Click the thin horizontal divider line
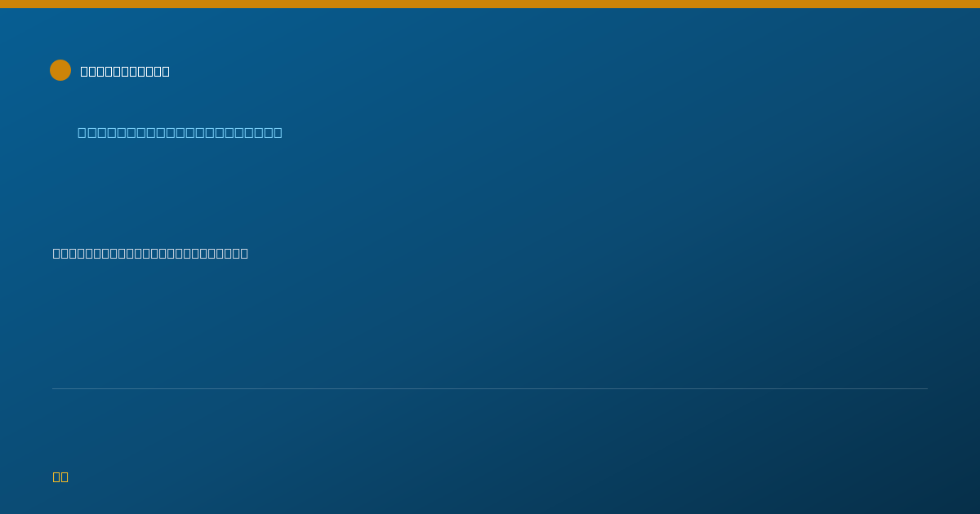The image size is (980, 514). pos(490,388)
